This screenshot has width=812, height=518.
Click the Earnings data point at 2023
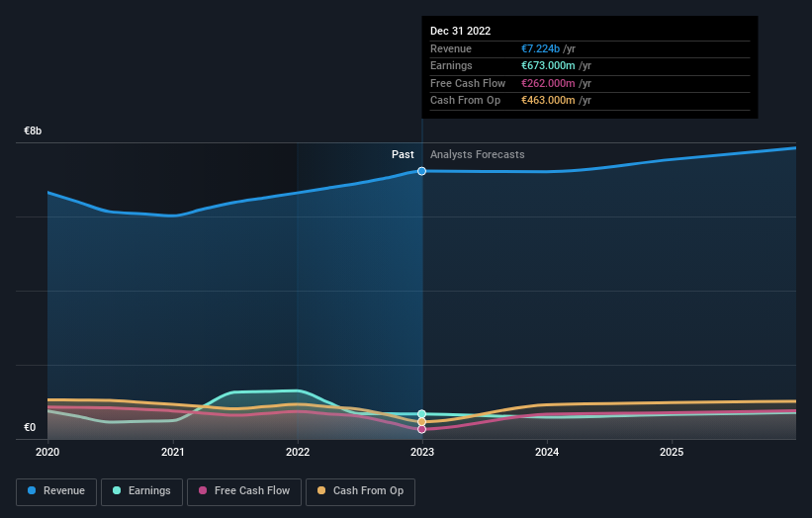tap(422, 414)
